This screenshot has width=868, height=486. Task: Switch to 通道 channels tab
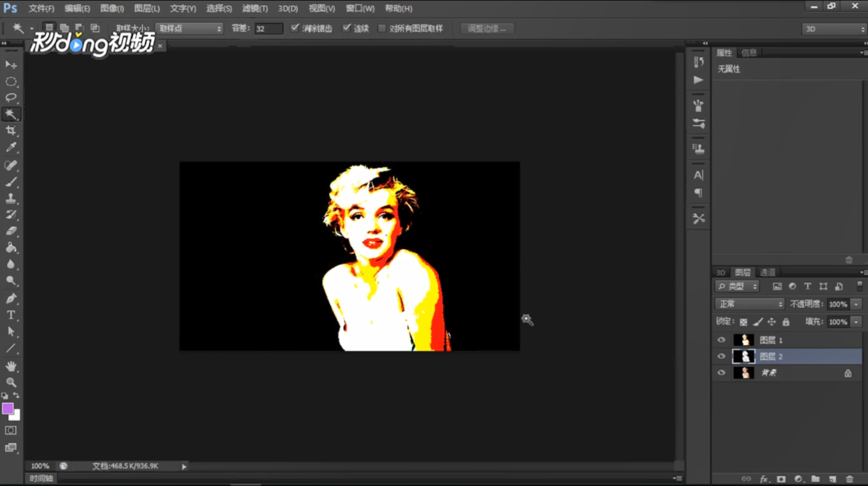(767, 272)
